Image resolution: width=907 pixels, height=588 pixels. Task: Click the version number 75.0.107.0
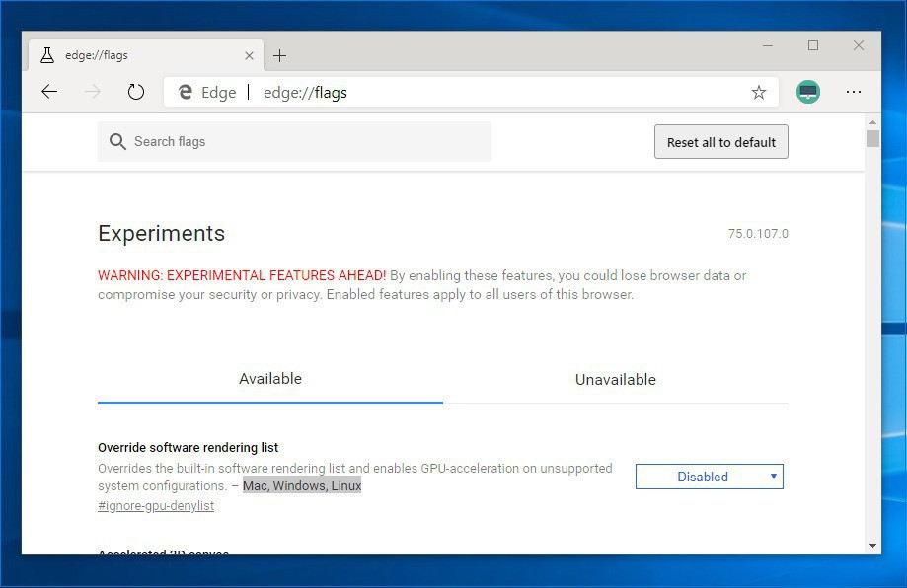[758, 234]
